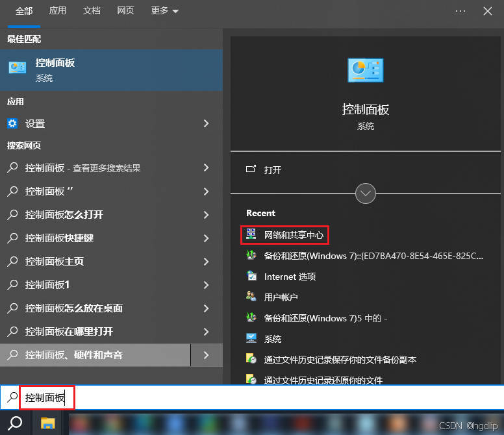
Task: Switch to the 全部 tab
Action: tap(24, 11)
